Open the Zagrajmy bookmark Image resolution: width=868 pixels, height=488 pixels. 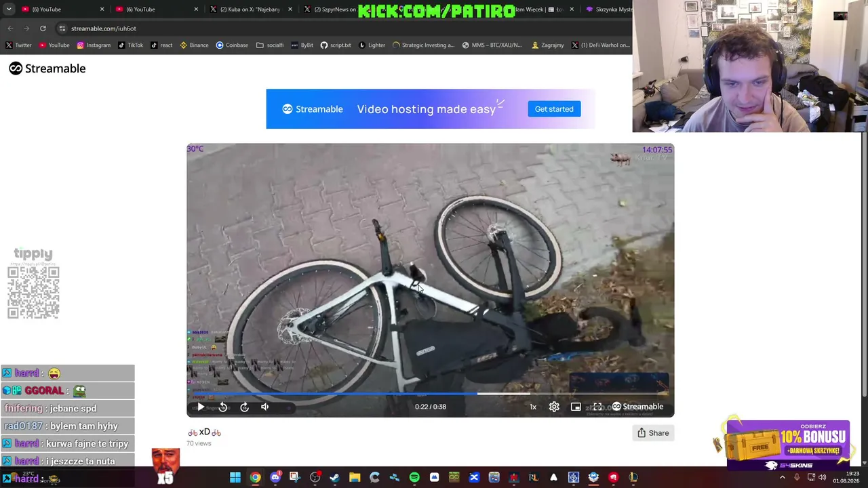(x=548, y=45)
